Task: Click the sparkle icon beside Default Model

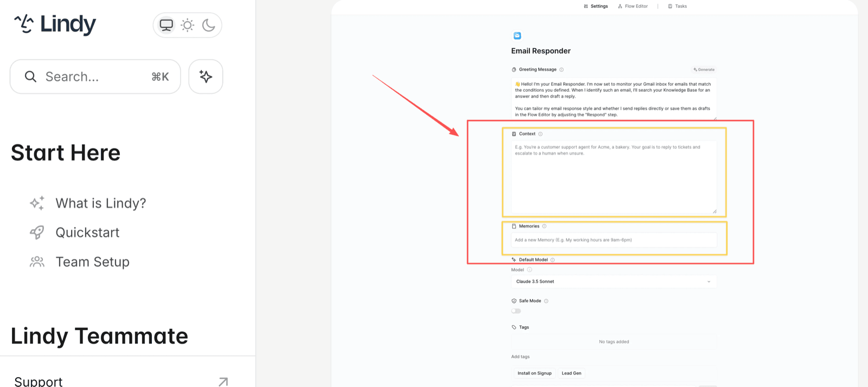Action: coord(514,259)
